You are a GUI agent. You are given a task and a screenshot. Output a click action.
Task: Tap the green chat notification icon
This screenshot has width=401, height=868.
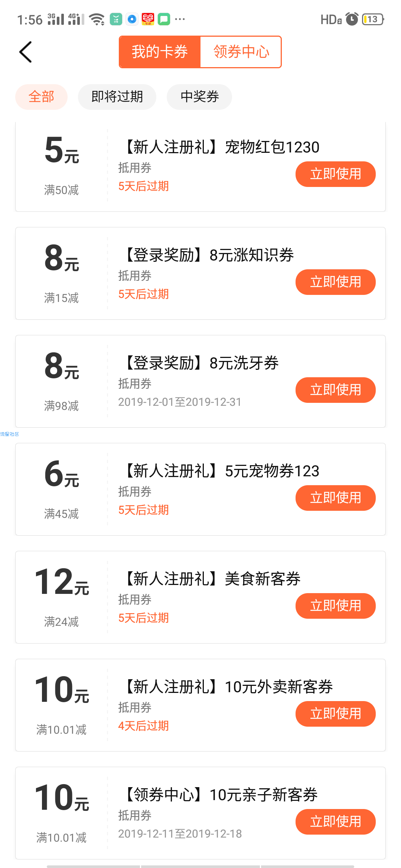coord(164,19)
